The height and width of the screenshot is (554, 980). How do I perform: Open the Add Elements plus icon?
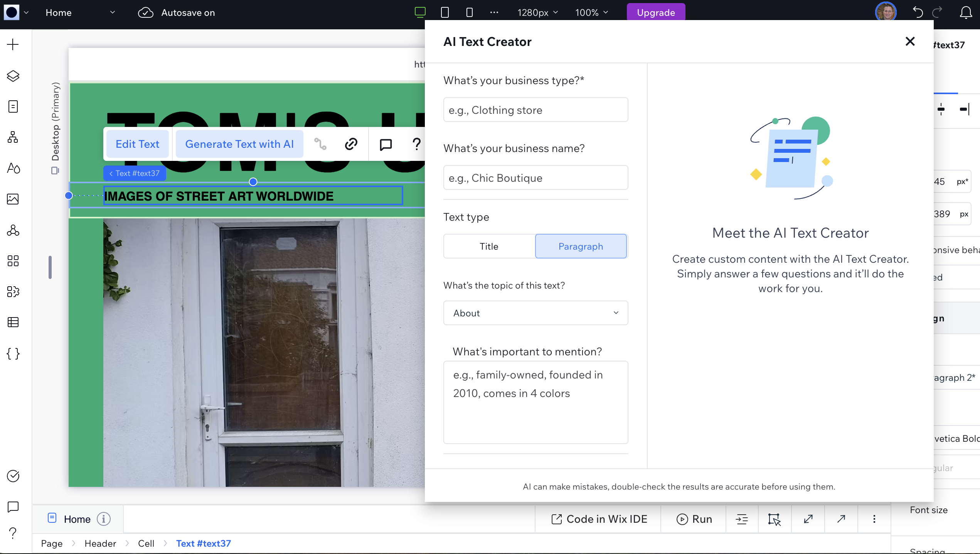(x=13, y=44)
